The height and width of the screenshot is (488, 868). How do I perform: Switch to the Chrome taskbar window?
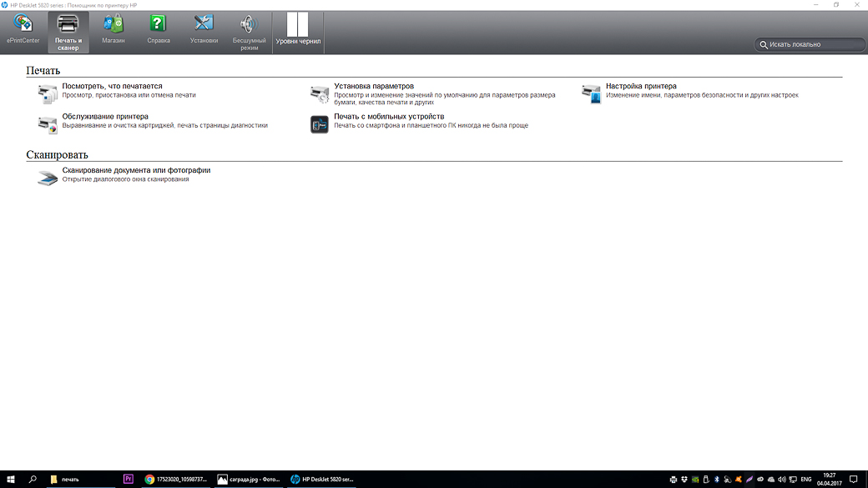click(x=176, y=479)
